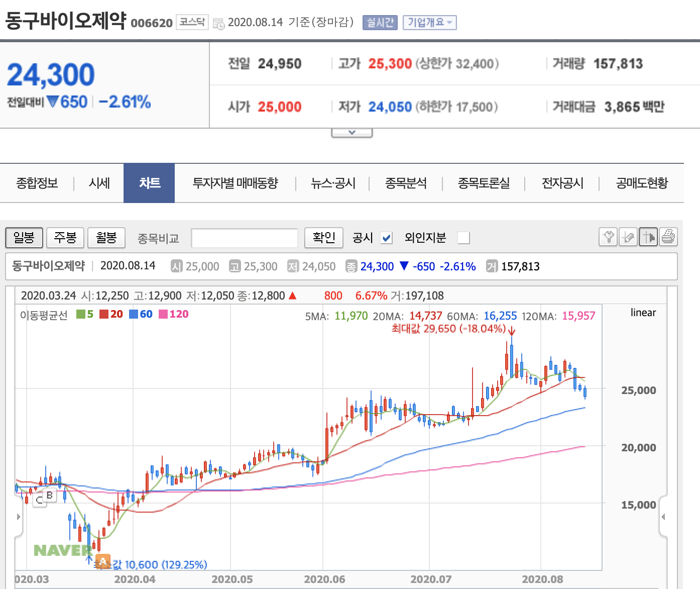Open the 기업개요 dropdown
Image resolution: width=700 pixels, height=589 pixels.
coord(429,23)
